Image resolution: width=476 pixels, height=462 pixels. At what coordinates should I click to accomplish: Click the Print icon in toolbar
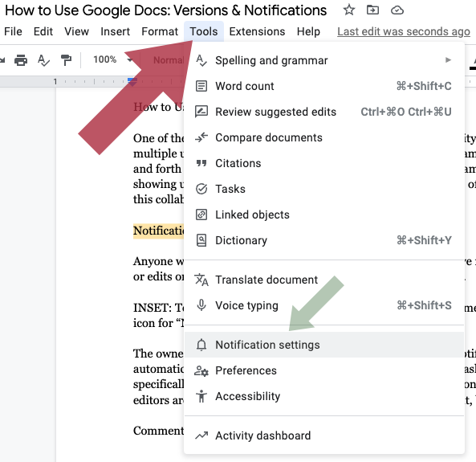click(x=21, y=60)
